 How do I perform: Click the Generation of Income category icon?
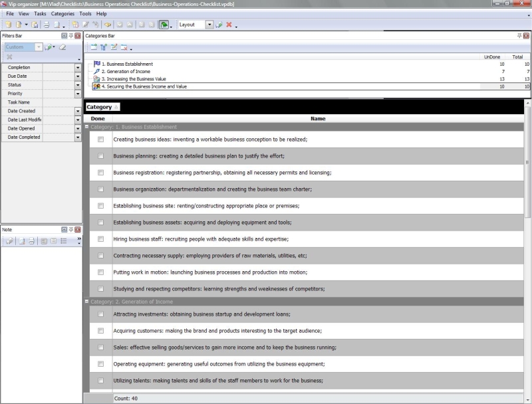[97, 71]
